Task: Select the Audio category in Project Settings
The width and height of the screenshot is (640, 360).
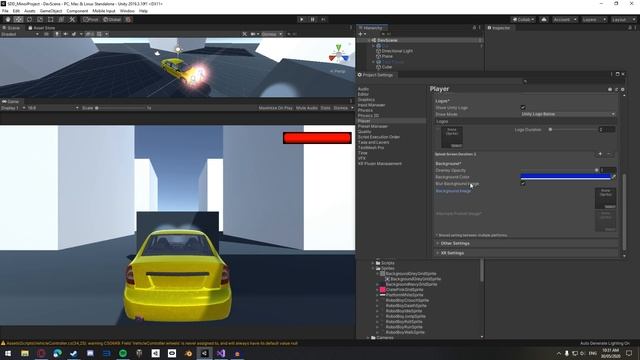Action: tap(363, 89)
